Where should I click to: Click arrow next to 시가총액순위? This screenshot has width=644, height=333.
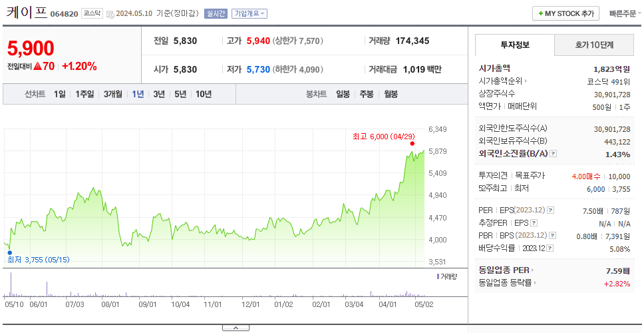click(x=526, y=81)
